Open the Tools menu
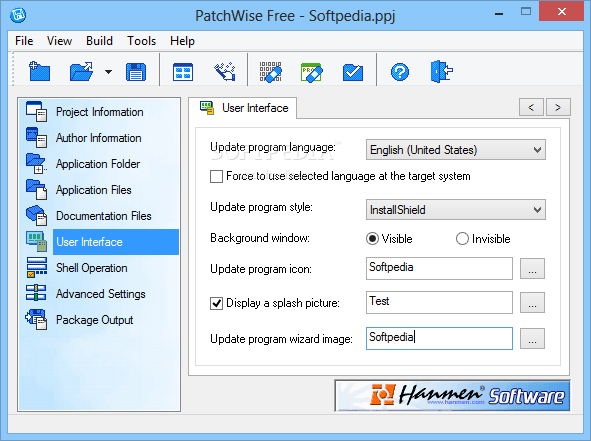The width and height of the screenshot is (591, 441). click(x=141, y=41)
